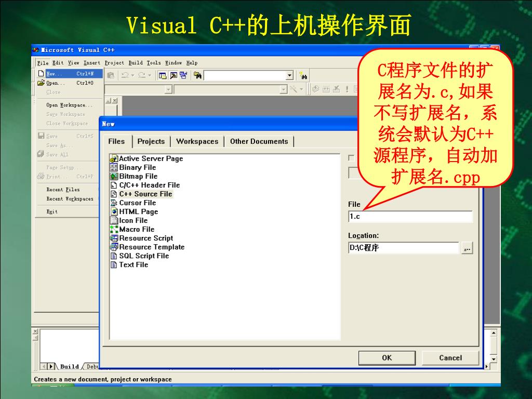Click the Open folder icon in File menu
Image resolution: width=532 pixels, height=399 pixels.
[x=41, y=83]
